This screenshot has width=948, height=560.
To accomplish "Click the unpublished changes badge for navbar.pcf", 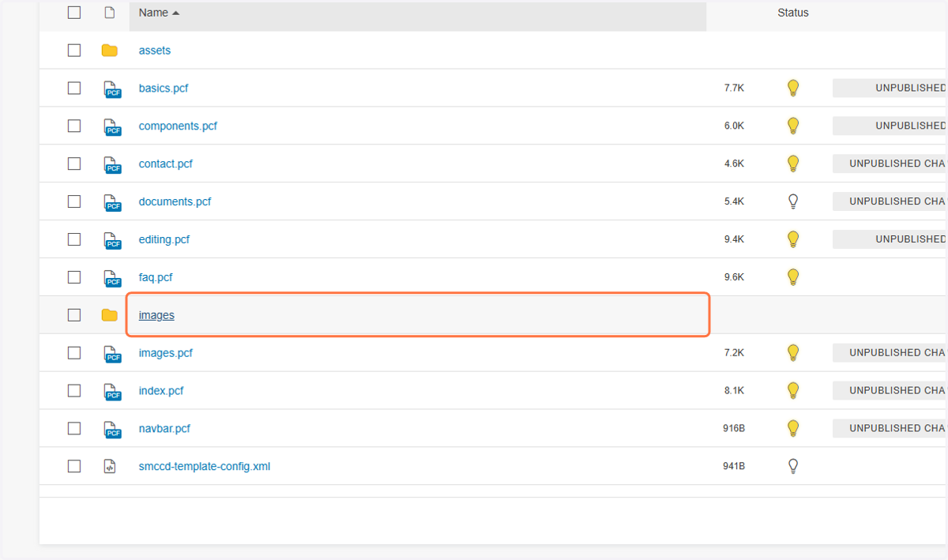I will point(890,428).
